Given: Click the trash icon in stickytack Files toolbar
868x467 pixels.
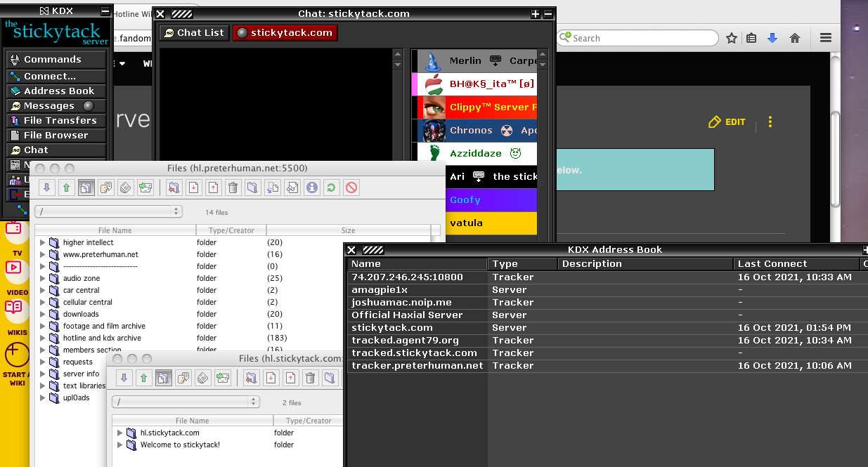Looking at the screenshot, I should click(310, 378).
